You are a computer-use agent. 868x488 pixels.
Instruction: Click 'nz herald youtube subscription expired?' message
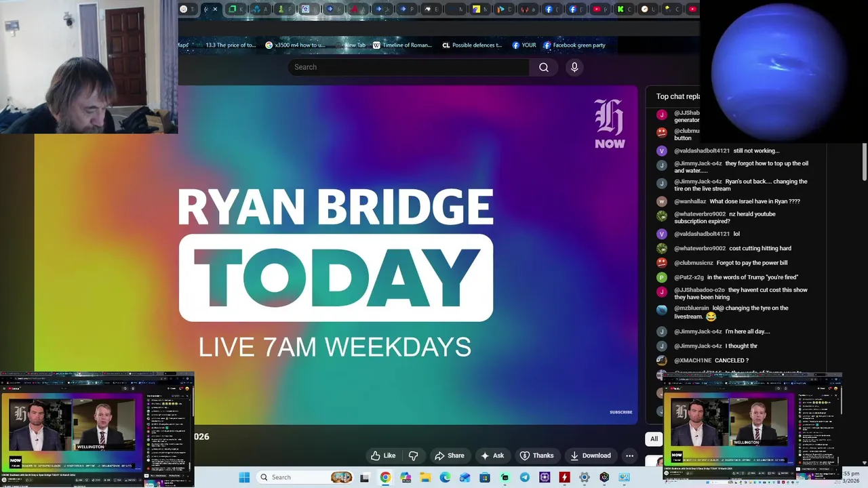point(725,218)
